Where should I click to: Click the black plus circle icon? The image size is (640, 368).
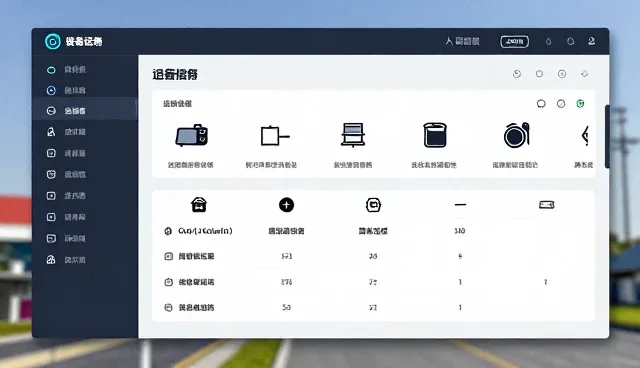(286, 205)
